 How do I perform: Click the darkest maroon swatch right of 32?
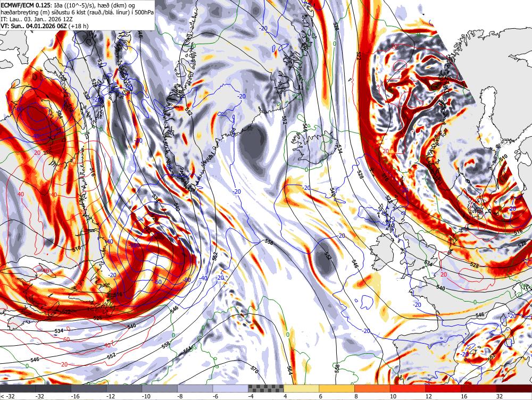[514, 388]
